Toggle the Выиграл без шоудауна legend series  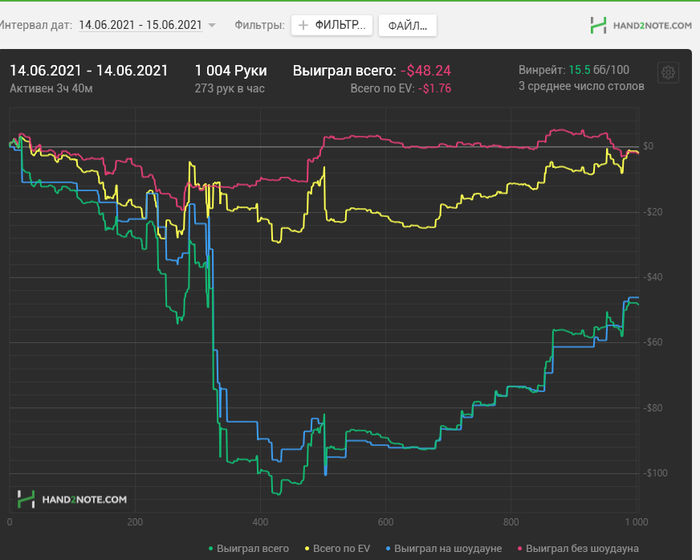pyautogui.click(x=578, y=548)
